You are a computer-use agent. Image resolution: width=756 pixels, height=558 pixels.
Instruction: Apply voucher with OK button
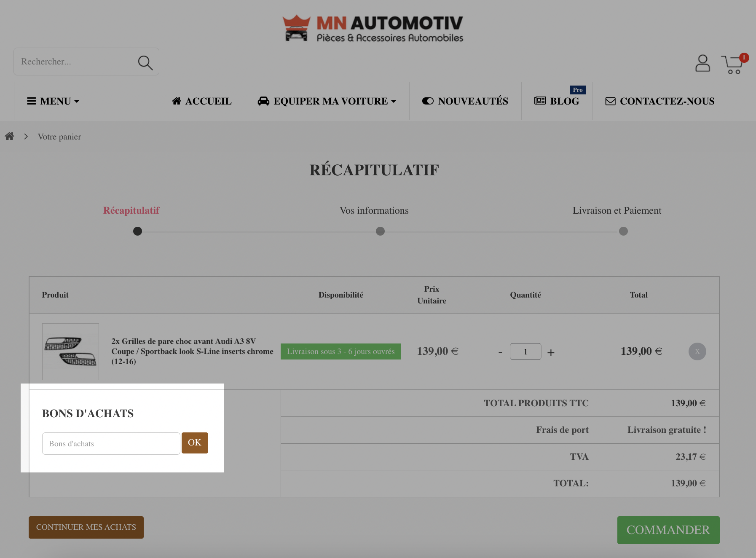pos(195,443)
